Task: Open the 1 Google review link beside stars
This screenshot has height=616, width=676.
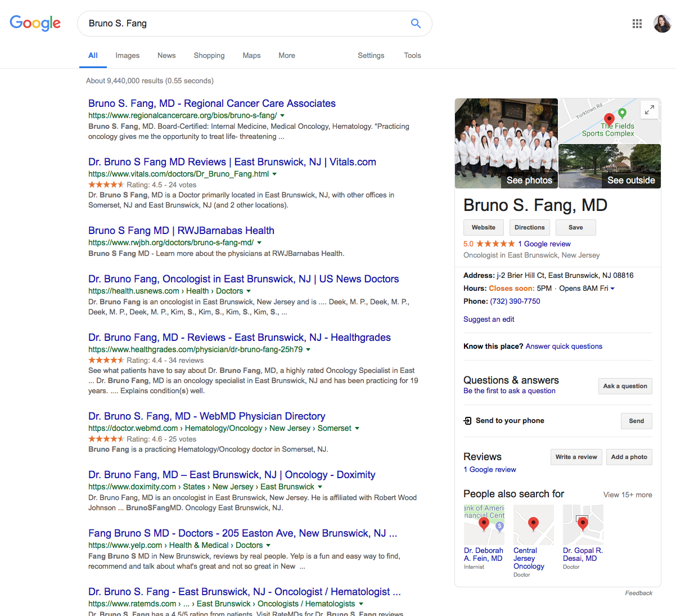Action: pos(544,244)
